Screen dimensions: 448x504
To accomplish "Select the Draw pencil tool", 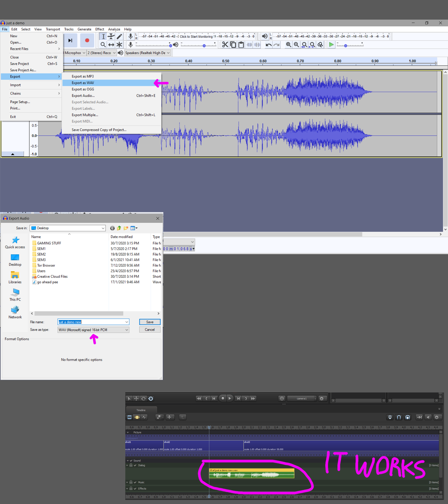I will [119, 36].
